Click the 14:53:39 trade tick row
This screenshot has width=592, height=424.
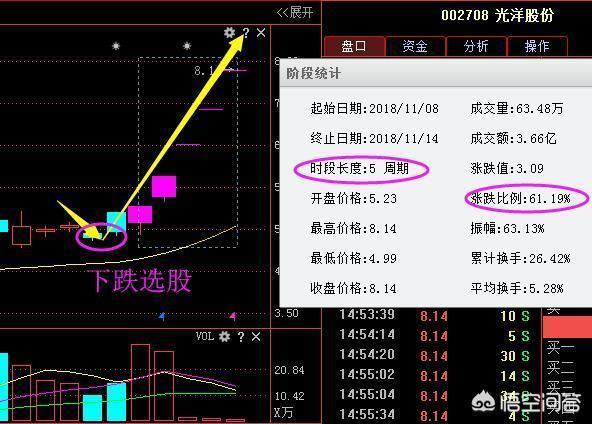434,316
